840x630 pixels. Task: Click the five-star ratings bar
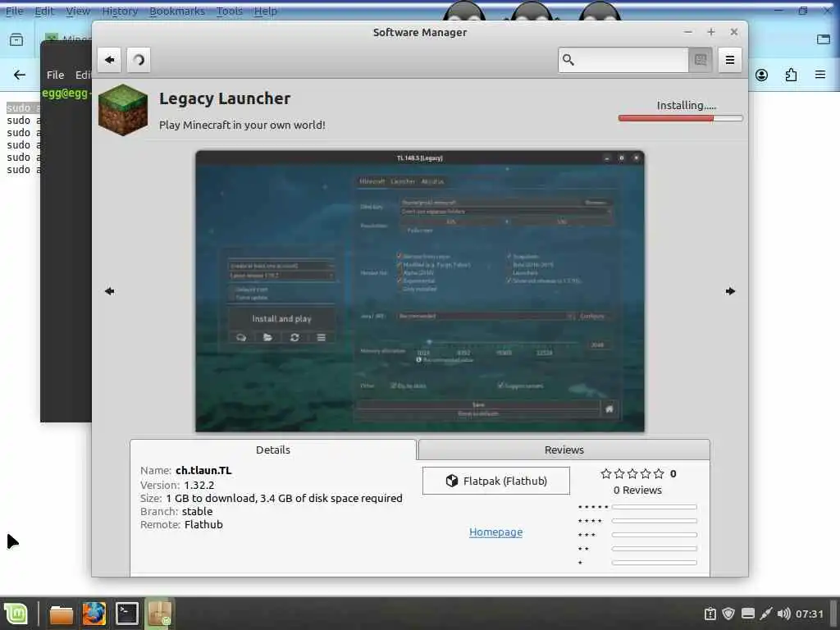point(654,507)
